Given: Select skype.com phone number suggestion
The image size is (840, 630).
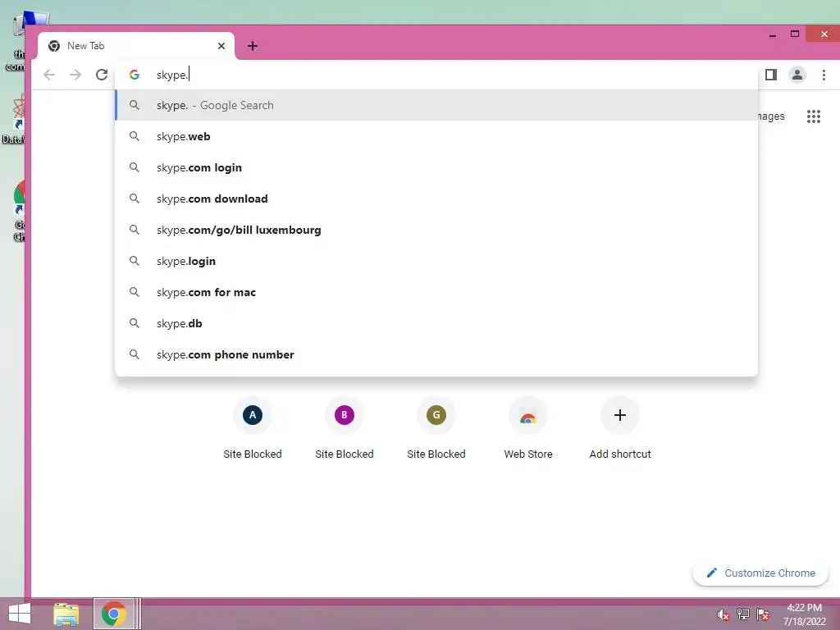Looking at the screenshot, I should coord(436,354).
